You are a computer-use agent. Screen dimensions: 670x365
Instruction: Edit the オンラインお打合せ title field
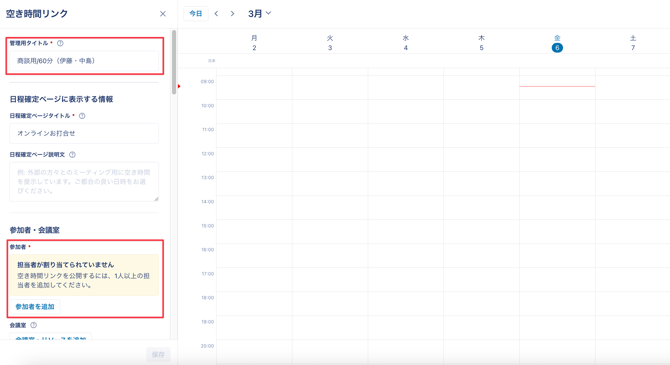pyautogui.click(x=84, y=133)
